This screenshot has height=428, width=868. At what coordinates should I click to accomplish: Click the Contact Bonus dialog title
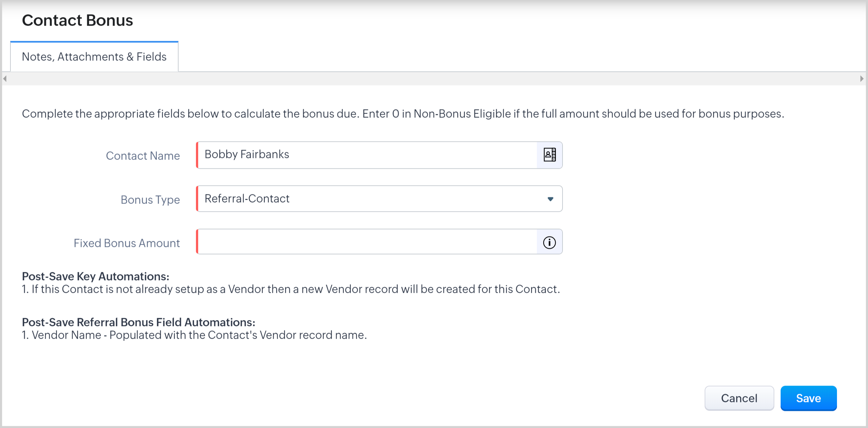coord(78,20)
